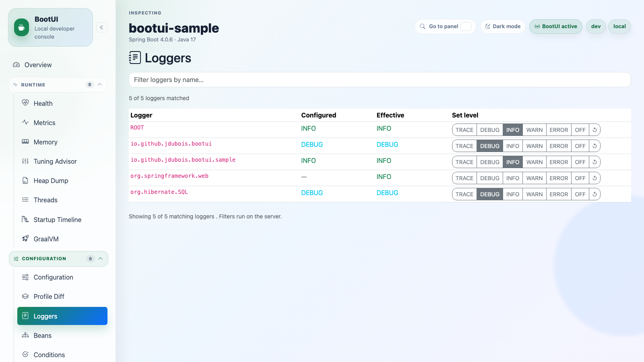This screenshot has width=644, height=362.
Task: Click the org.hibernate.SQL logger name
Action: click(159, 192)
